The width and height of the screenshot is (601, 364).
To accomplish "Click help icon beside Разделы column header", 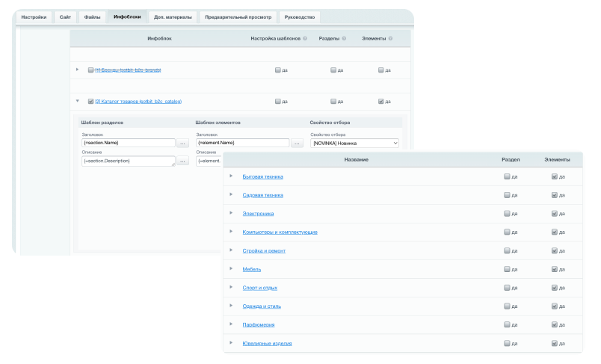I will (344, 37).
